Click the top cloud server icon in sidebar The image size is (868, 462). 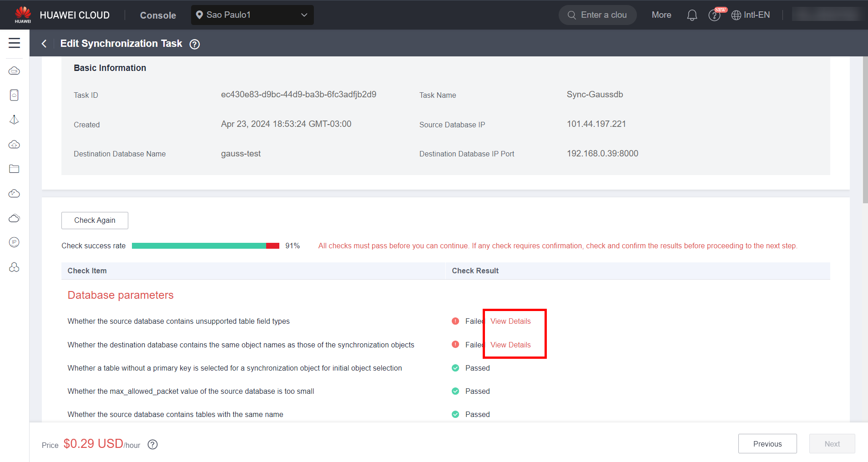pyautogui.click(x=14, y=71)
